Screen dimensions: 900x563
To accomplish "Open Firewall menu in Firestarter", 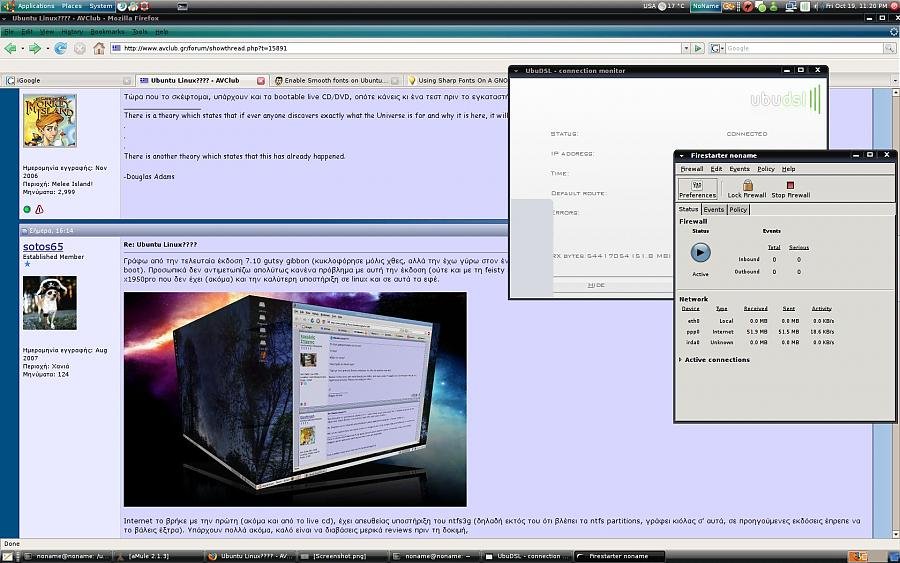I will click(x=692, y=169).
